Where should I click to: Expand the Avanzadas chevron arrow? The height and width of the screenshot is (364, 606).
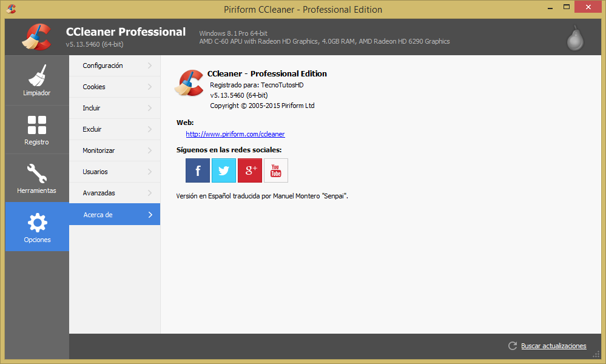pos(150,193)
